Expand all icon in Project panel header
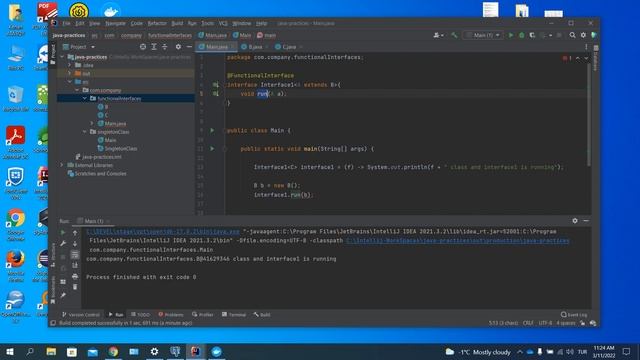The image size is (640, 360). point(154,47)
